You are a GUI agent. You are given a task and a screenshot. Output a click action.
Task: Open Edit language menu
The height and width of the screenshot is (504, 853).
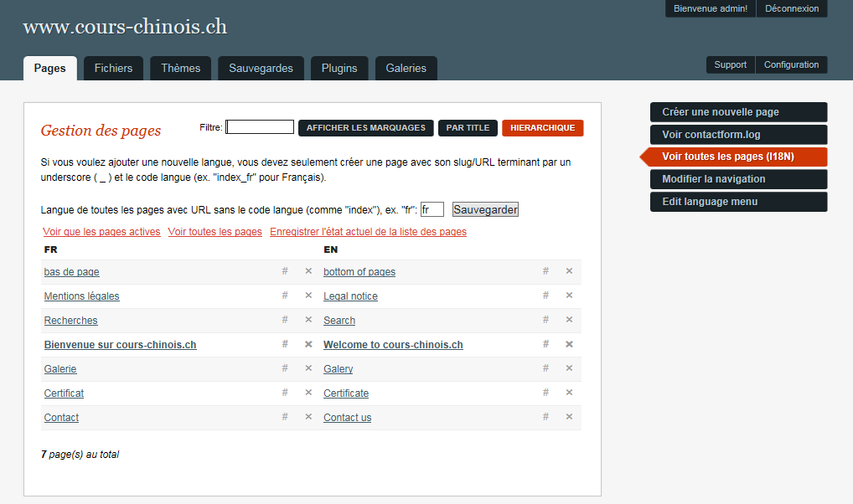[x=739, y=202]
